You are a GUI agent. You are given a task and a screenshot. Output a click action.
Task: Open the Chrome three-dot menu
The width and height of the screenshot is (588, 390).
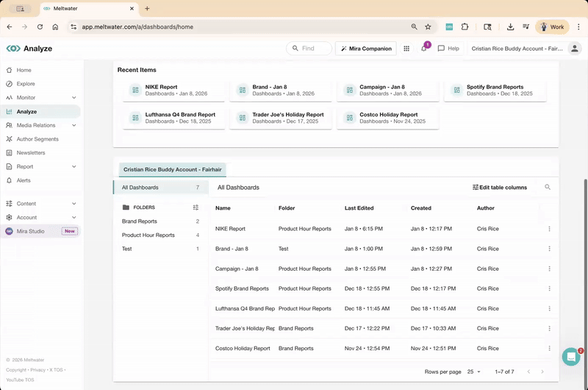(578, 26)
